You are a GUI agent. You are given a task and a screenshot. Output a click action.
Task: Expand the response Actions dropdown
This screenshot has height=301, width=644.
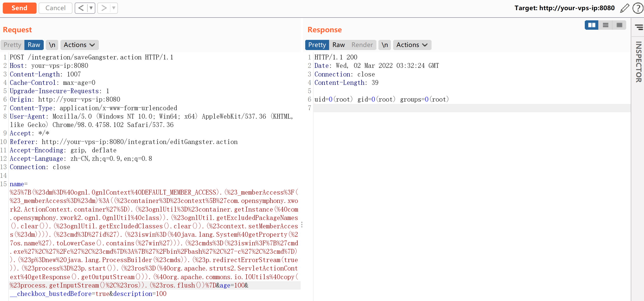click(x=412, y=45)
